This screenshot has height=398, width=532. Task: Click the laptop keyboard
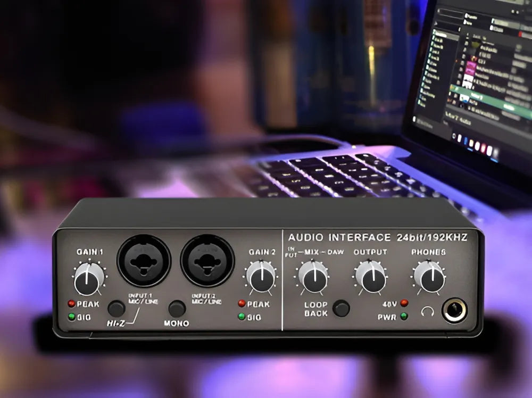point(340,176)
